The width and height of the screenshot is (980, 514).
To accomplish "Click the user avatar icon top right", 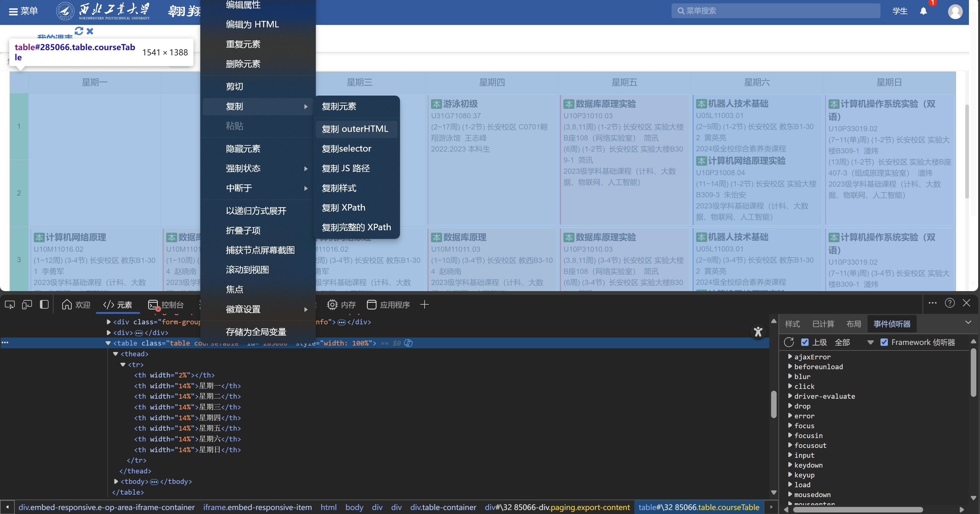I will (956, 11).
